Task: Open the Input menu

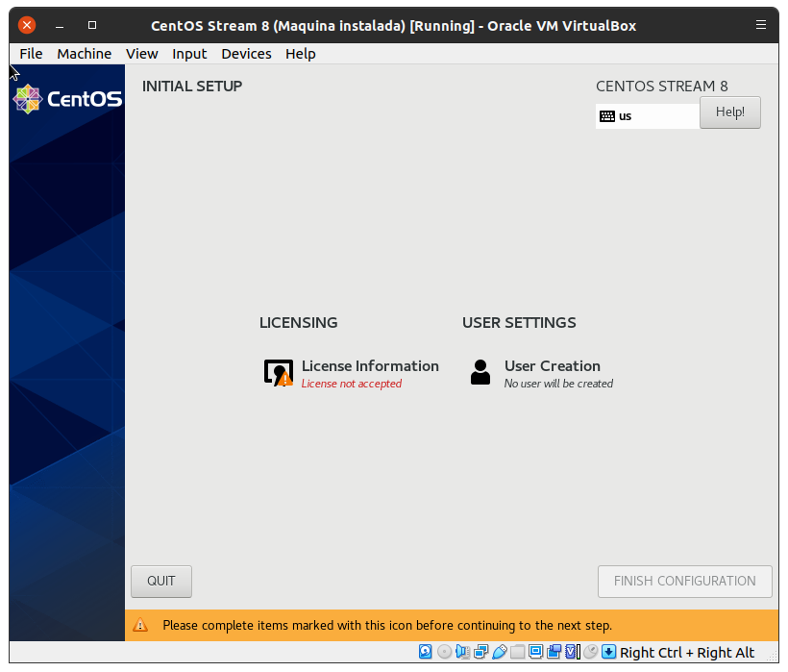Action: point(189,54)
